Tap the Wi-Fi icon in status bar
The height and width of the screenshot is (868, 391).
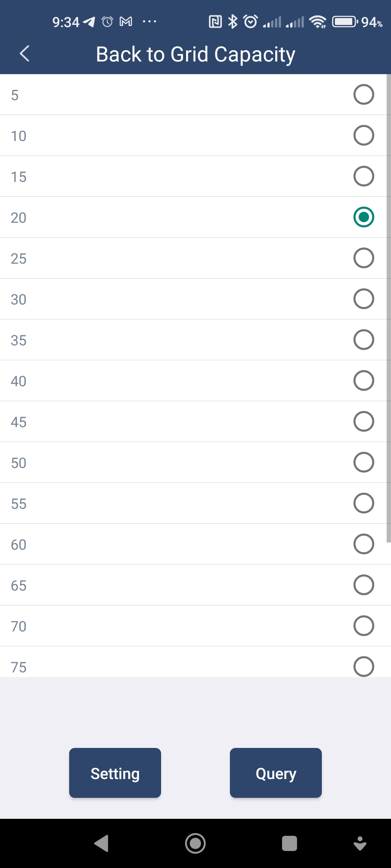coord(318,22)
